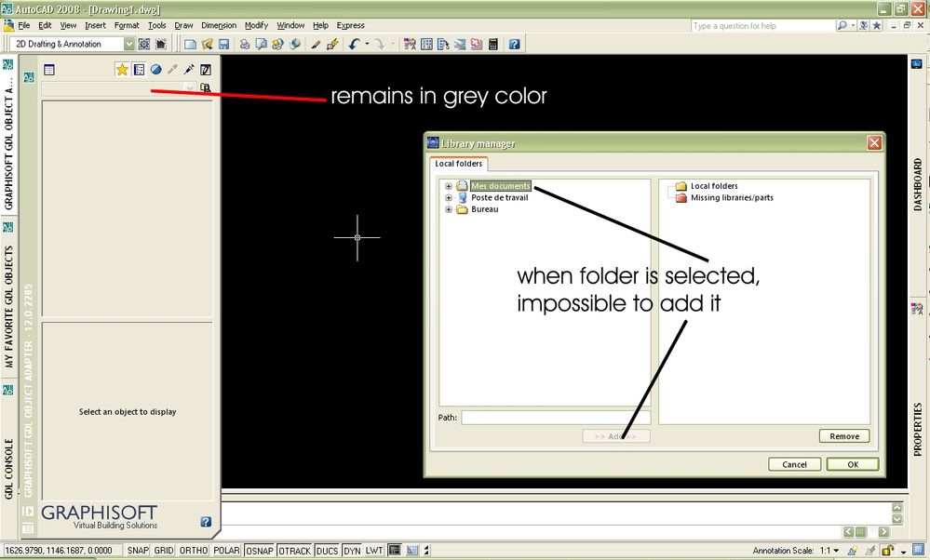Open the Markup Set Manager icon

(477, 44)
